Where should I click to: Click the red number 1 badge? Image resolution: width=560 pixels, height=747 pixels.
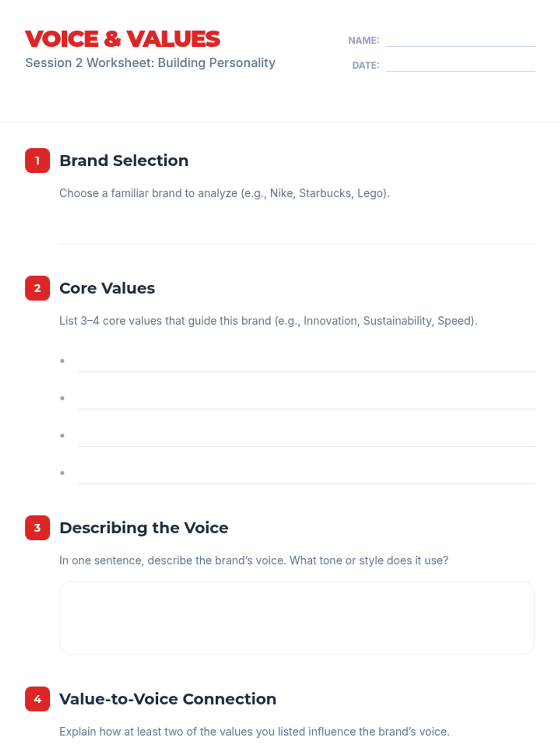(37, 161)
